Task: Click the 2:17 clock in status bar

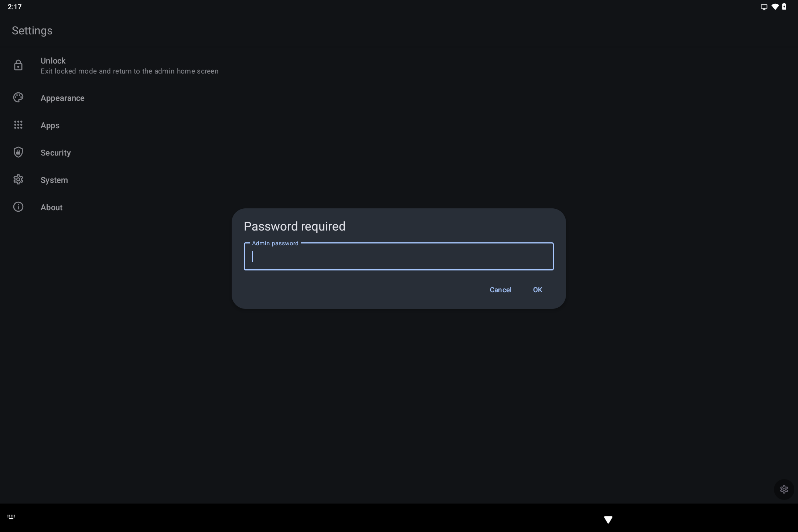Action: (14, 7)
